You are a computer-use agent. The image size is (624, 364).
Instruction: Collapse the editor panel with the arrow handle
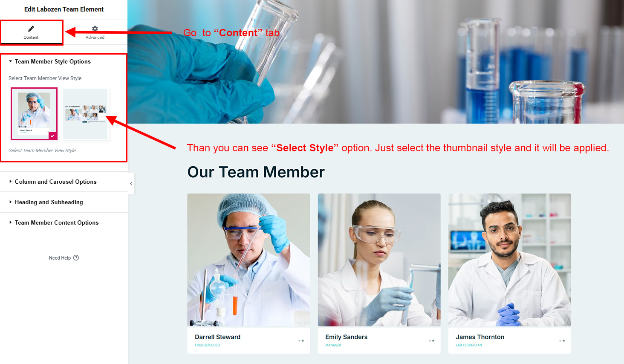[x=131, y=184]
